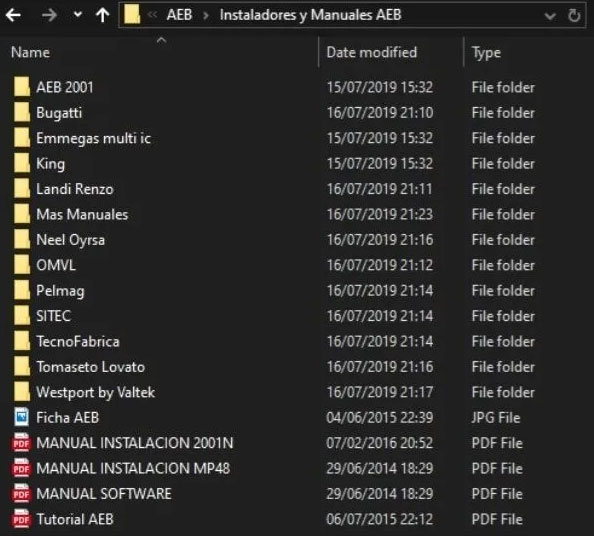Click the file name 'Bugatti'
This screenshot has height=536, width=594.
(59, 113)
